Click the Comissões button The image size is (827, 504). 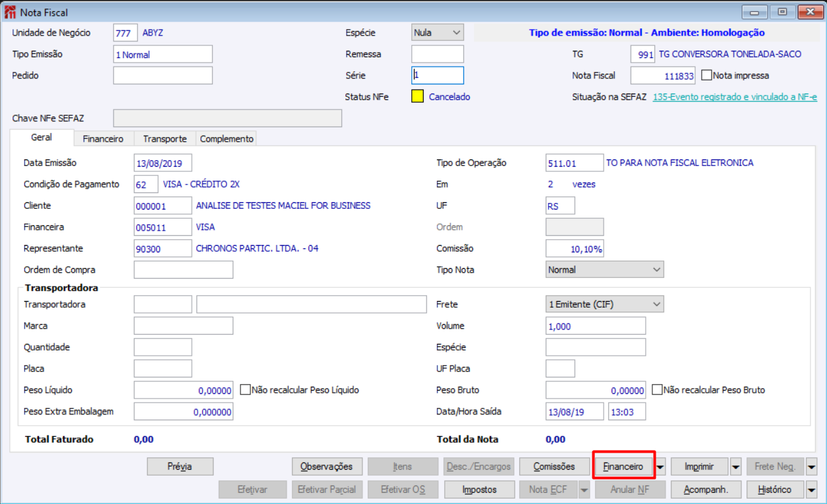click(554, 466)
